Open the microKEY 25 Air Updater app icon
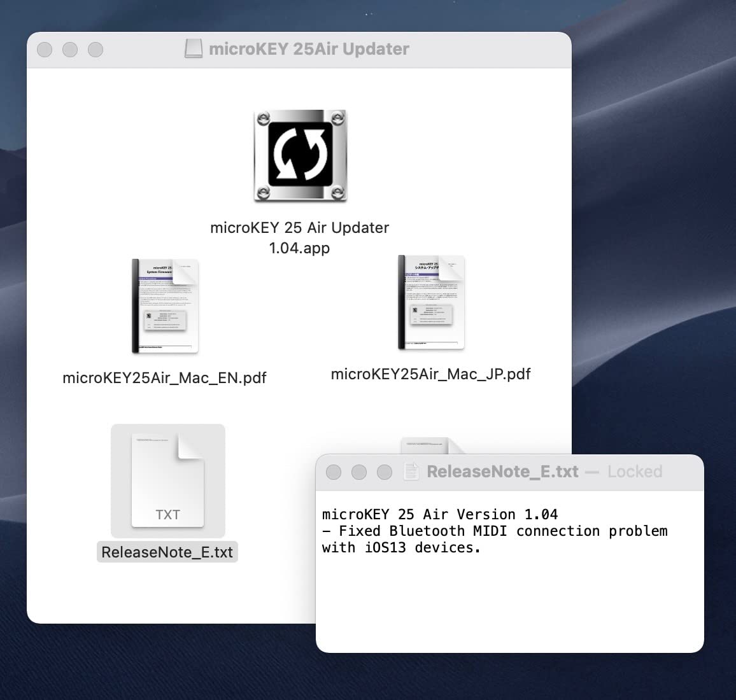This screenshot has width=736, height=700. (x=300, y=156)
